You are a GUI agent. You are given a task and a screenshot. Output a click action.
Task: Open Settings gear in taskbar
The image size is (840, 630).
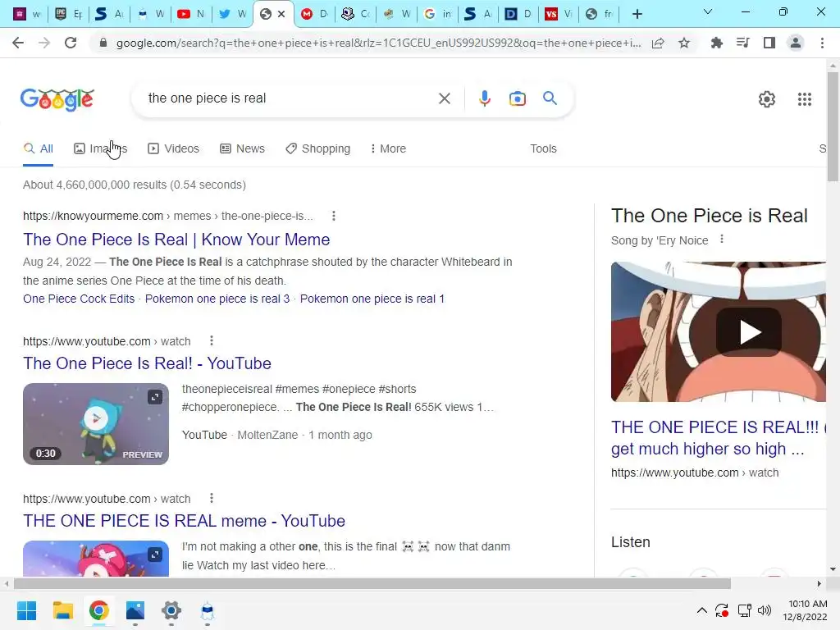171,610
